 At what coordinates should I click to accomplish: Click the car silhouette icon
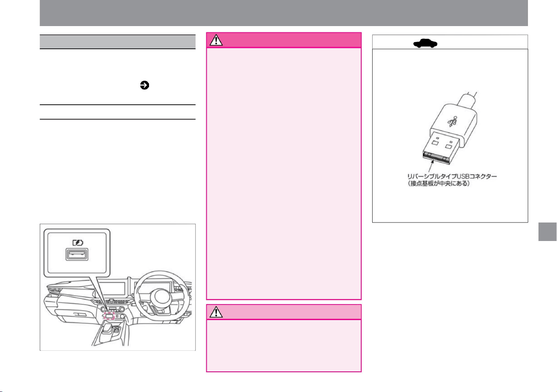[425, 43]
